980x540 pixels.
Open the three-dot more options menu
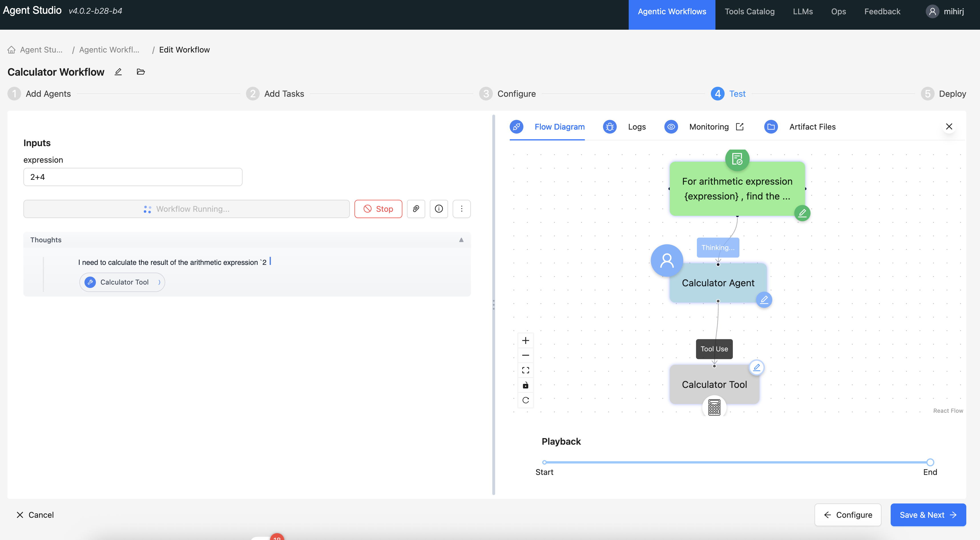coord(461,209)
